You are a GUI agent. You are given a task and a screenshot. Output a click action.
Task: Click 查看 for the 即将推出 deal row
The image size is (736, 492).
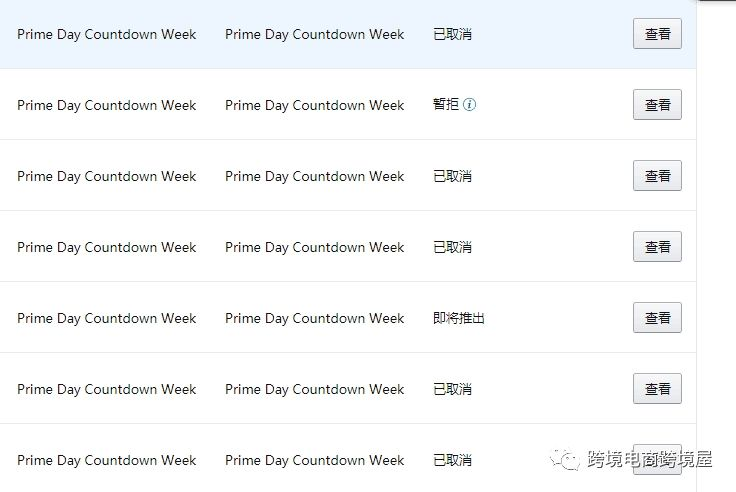657,318
